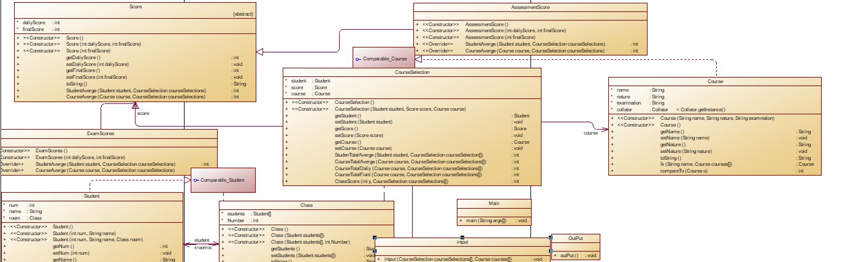This screenshot has width=868, height=262.
Task: Click the lollipop icon beside Comparable_Course
Action: pos(358,59)
